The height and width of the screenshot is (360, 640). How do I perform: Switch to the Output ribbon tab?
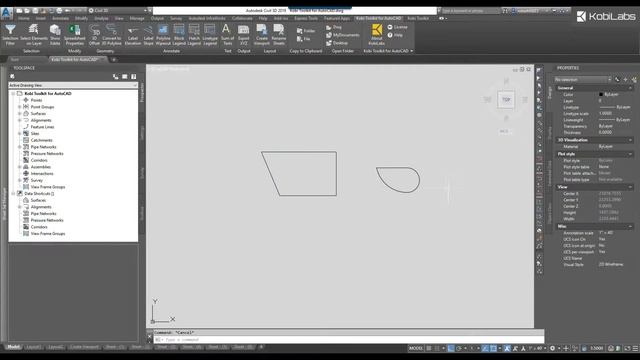pyautogui.click(x=157, y=18)
